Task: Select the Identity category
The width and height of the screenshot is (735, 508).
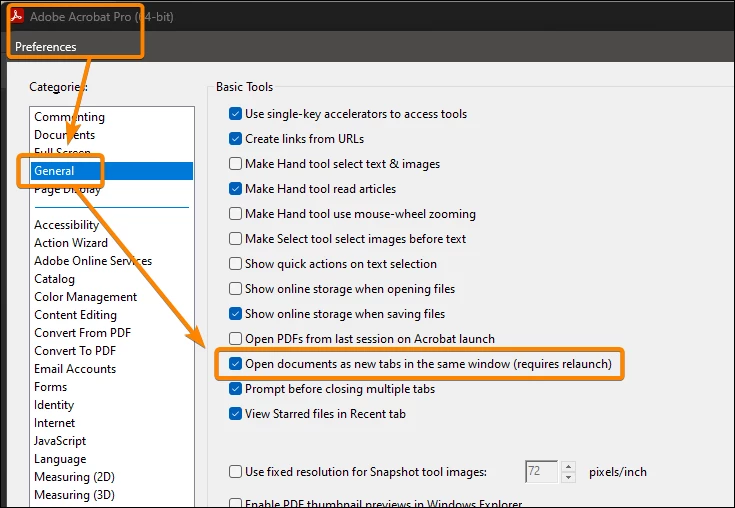Action: [x=54, y=405]
